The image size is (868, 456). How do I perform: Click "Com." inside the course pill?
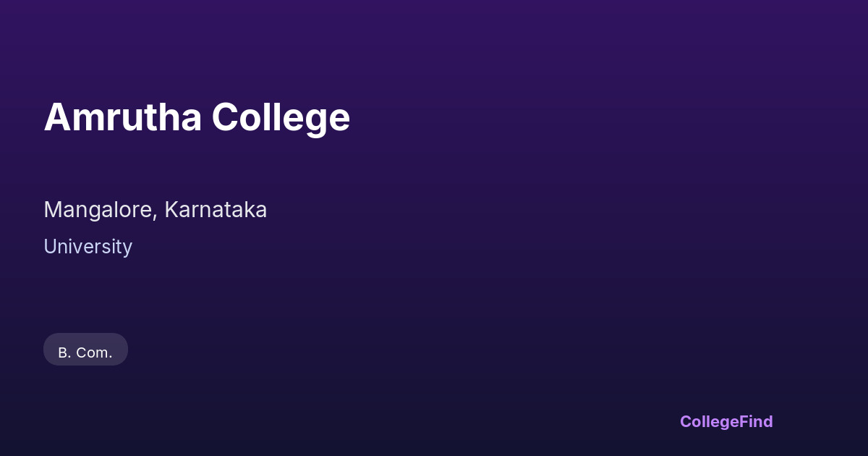click(94, 352)
